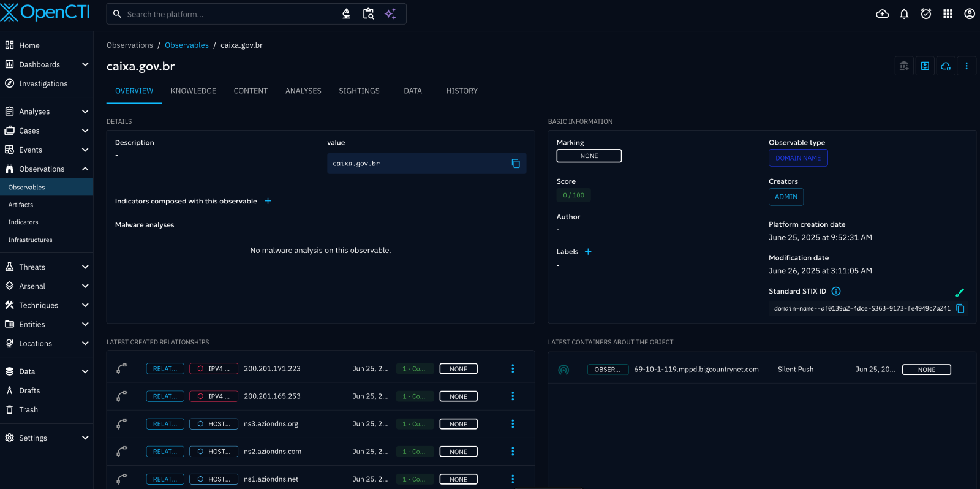
Task: Add an indicator composed with this observable
Action: (x=268, y=201)
